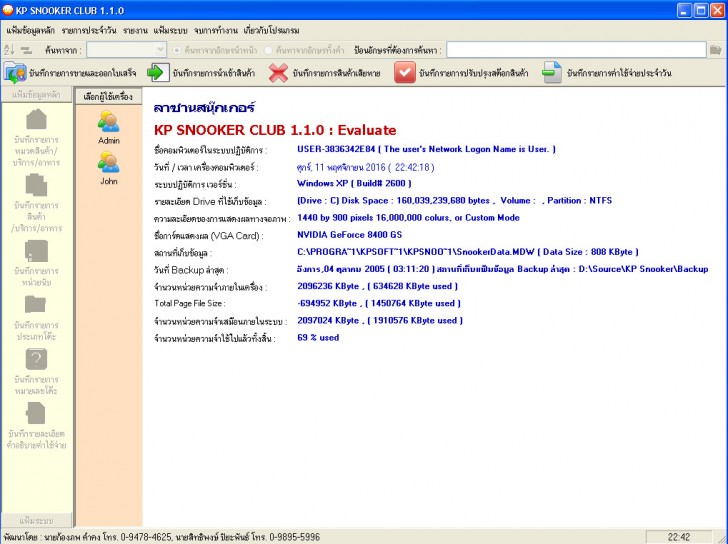
Task: Click the developer contact status bar text
Action: coord(162,537)
